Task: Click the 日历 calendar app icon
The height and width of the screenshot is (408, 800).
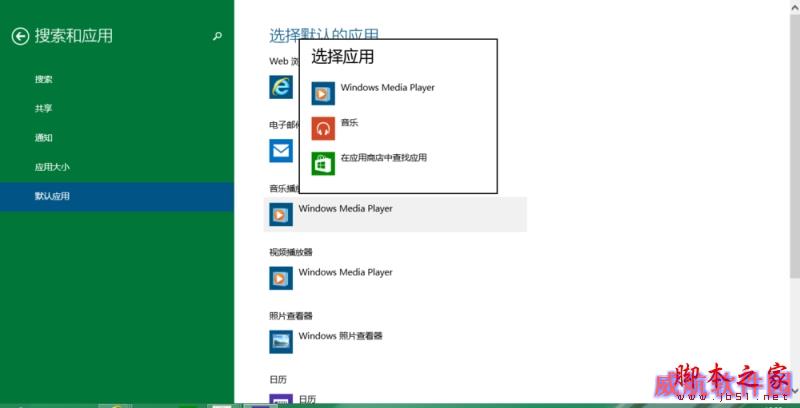Action: click(x=281, y=400)
